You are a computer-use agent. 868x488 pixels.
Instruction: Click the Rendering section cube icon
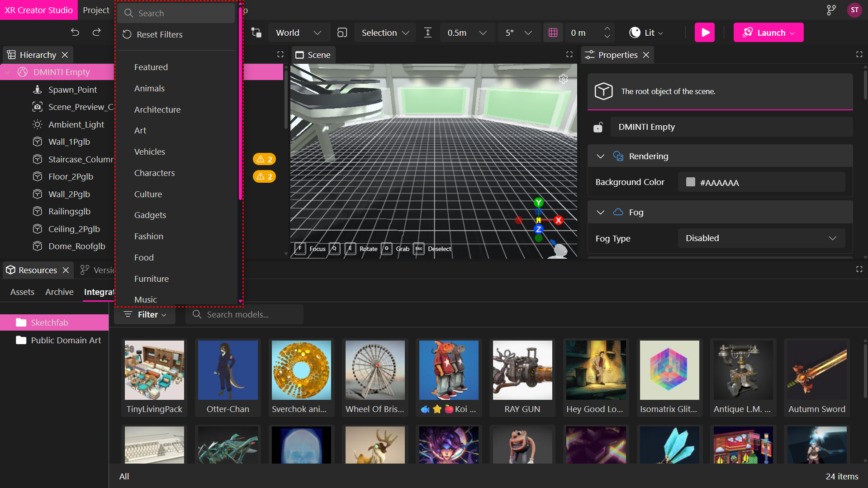[618, 156]
